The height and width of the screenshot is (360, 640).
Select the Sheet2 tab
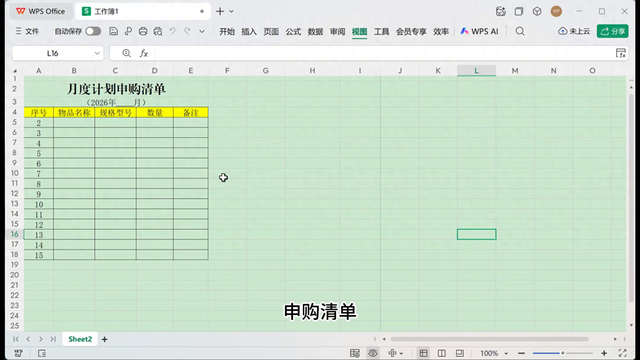pyautogui.click(x=80, y=339)
